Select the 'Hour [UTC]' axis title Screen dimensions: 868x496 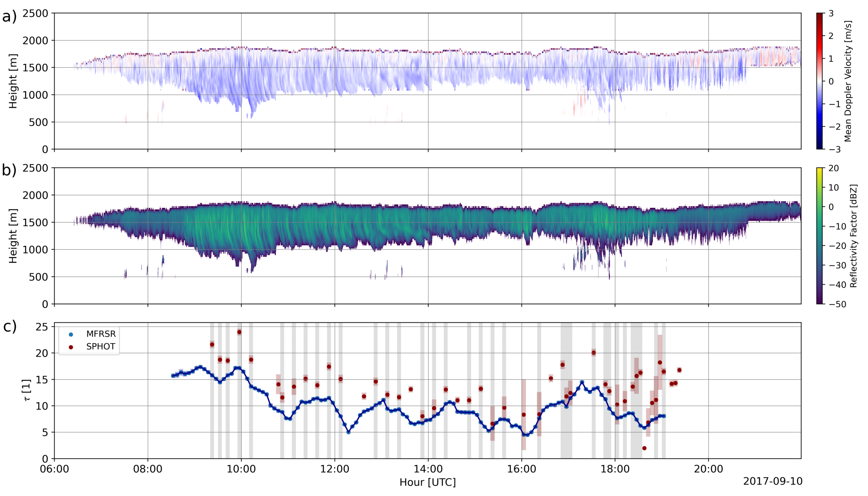coord(428,482)
